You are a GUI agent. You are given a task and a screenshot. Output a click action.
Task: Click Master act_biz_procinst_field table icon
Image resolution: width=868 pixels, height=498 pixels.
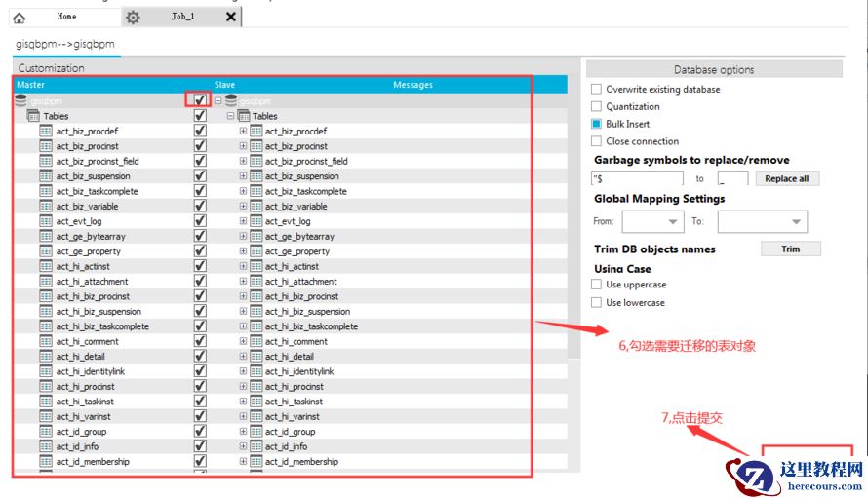(x=46, y=161)
